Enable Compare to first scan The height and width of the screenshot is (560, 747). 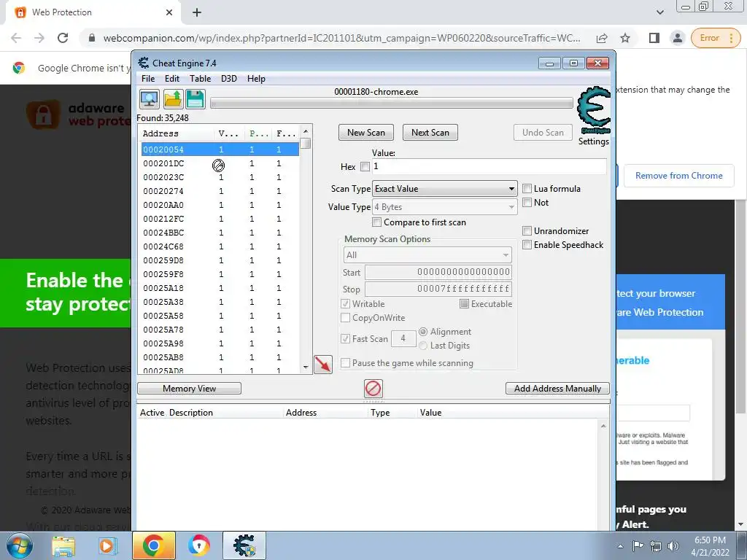pos(377,222)
